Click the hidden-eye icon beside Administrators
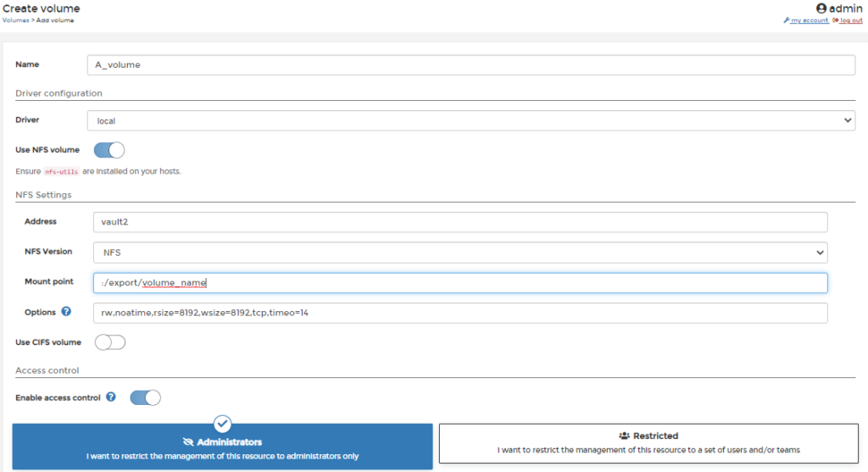This screenshot has width=868, height=472. 188,442
